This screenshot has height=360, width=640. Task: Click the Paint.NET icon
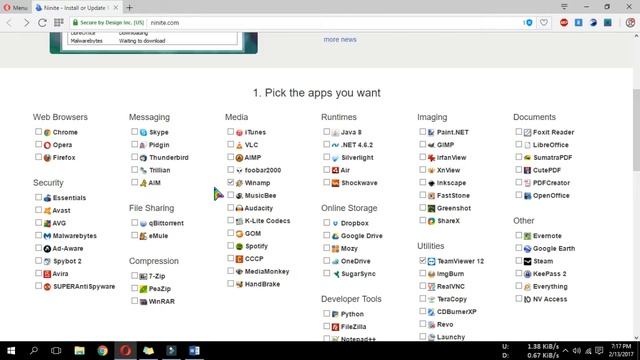(431, 132)
